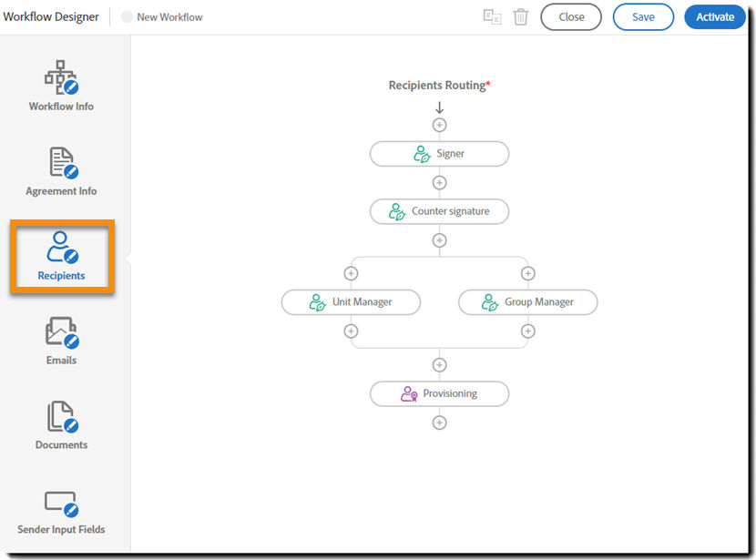Viewport: 756px width, 560px height.
Task: Open the Recipients section
Action: [60, 257]
